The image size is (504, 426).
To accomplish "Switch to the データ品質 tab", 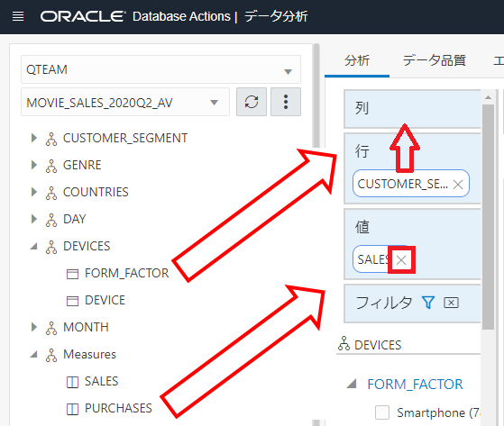I will click(x=435, y=60).
